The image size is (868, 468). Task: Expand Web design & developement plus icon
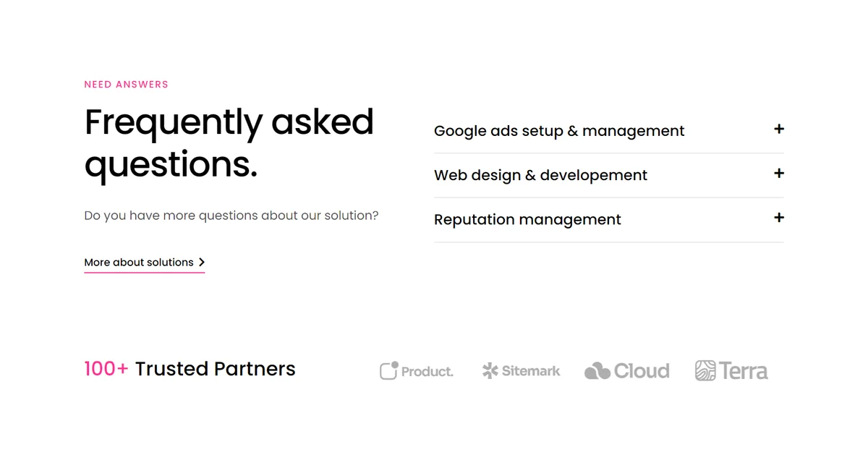tap(779, 174)
